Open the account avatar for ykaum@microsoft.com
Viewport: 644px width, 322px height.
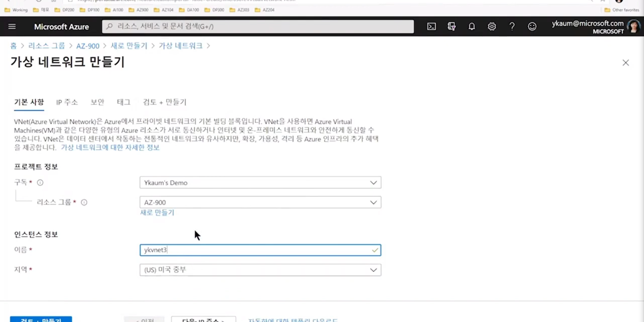click(633, 26)
